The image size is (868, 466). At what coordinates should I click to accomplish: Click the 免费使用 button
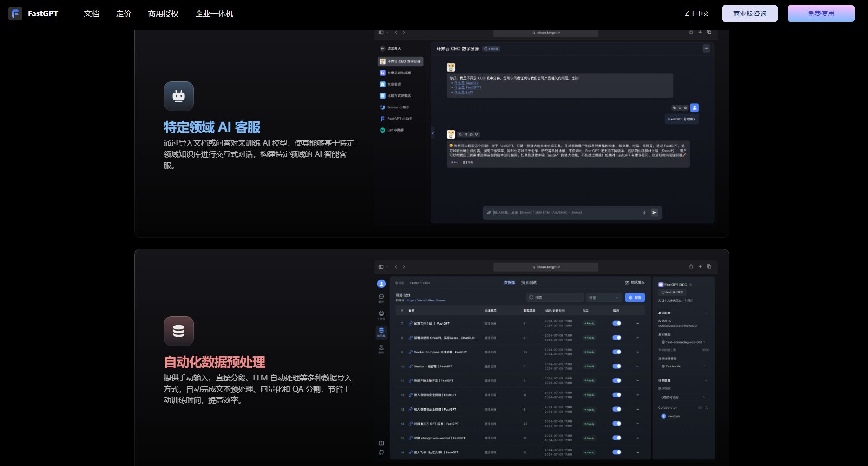pos(821,13)
